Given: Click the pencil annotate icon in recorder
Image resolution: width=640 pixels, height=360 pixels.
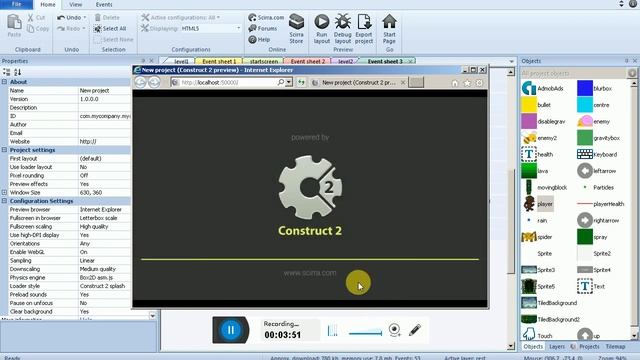Looking at the screenshot, I should click(x=415, y=330).
